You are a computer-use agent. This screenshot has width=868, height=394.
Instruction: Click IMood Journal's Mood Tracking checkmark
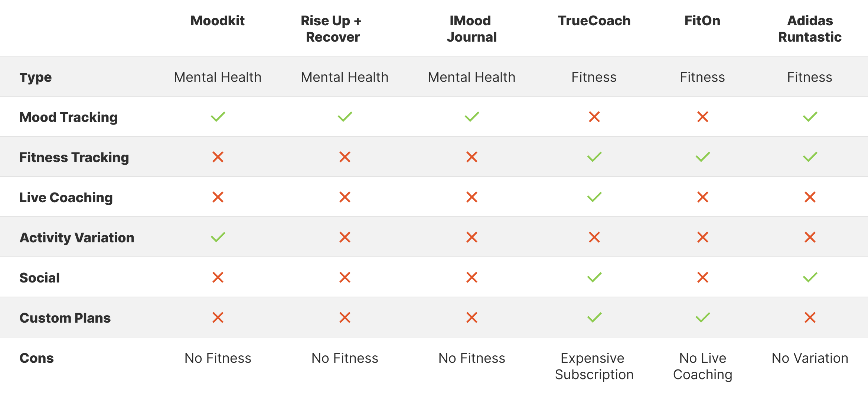click(x=472, y=117)
